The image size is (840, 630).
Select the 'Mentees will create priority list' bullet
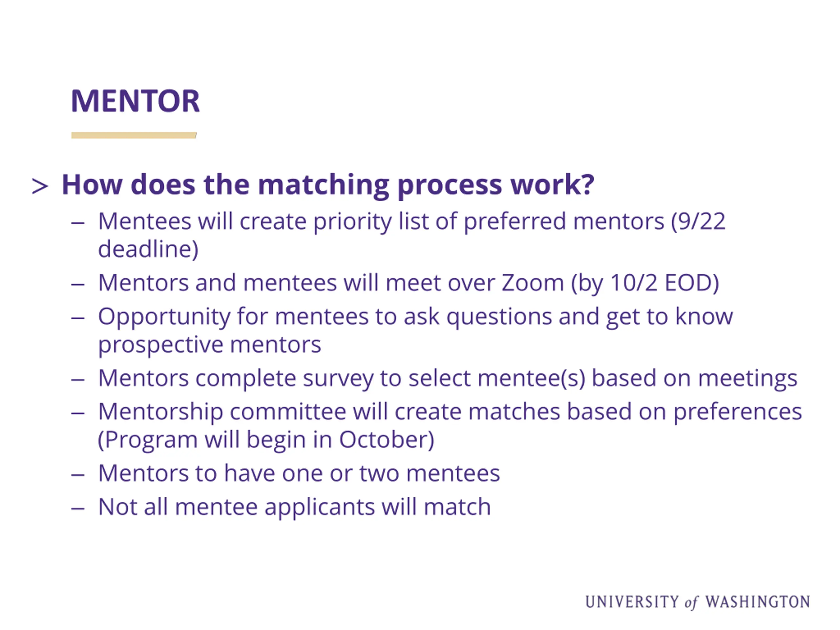coord(412,235)
